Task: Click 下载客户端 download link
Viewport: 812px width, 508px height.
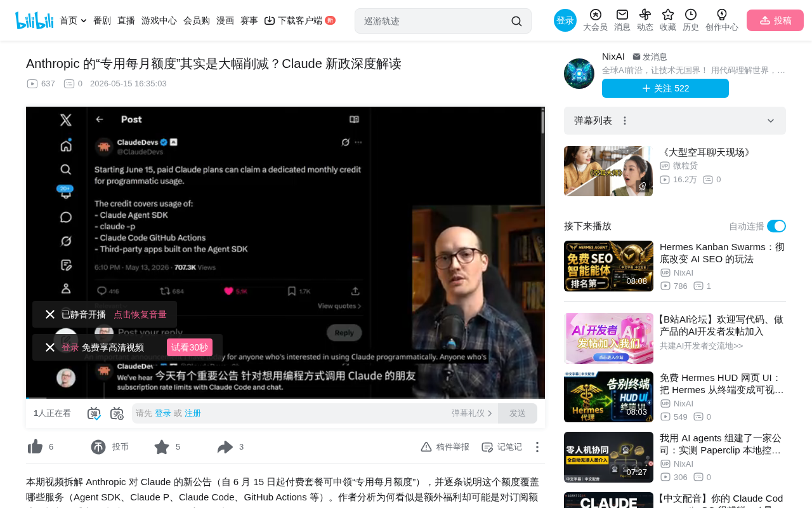Action: coord(299,20)
